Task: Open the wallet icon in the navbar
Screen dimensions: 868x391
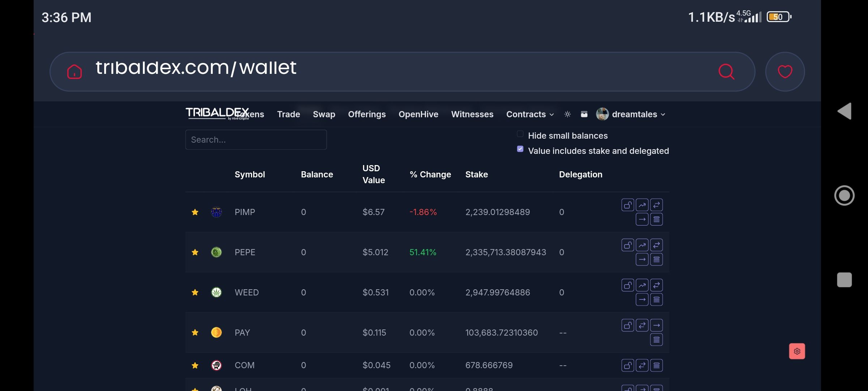Action: click(x=584, y=114)
